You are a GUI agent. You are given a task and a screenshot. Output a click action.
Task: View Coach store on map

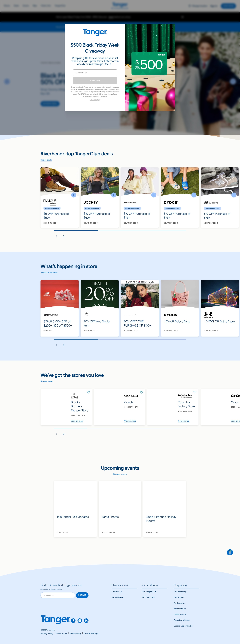point(130,421)
